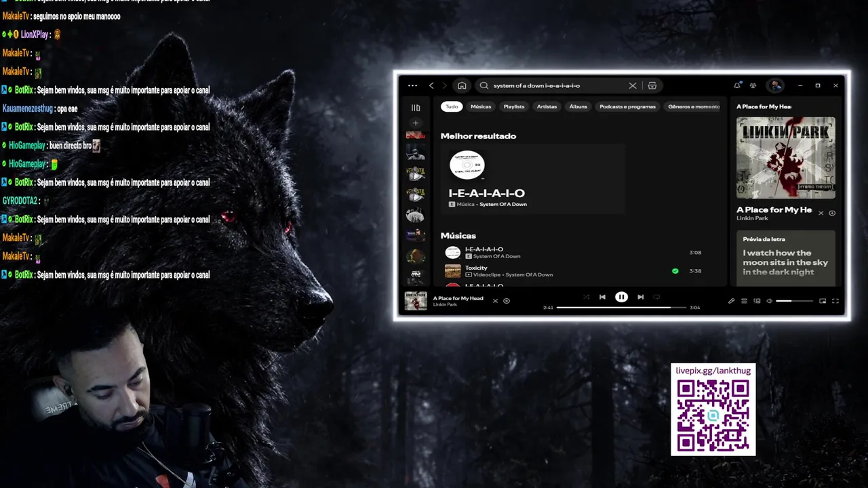This screenshot has width=868, height=488.
Task: Click the magnifier icon in the search bar
Action: point(484,85)
